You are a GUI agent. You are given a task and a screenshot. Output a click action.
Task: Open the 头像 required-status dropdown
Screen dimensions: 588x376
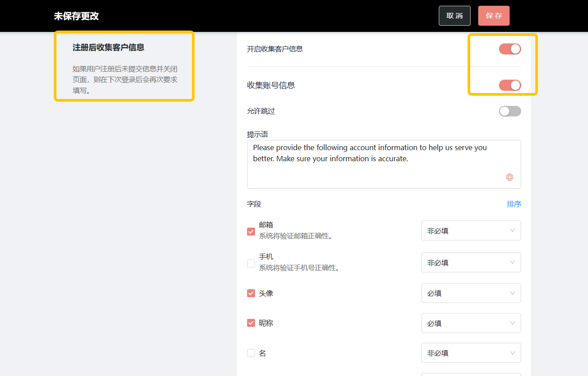pyautogui.click(x=471, y=293)
